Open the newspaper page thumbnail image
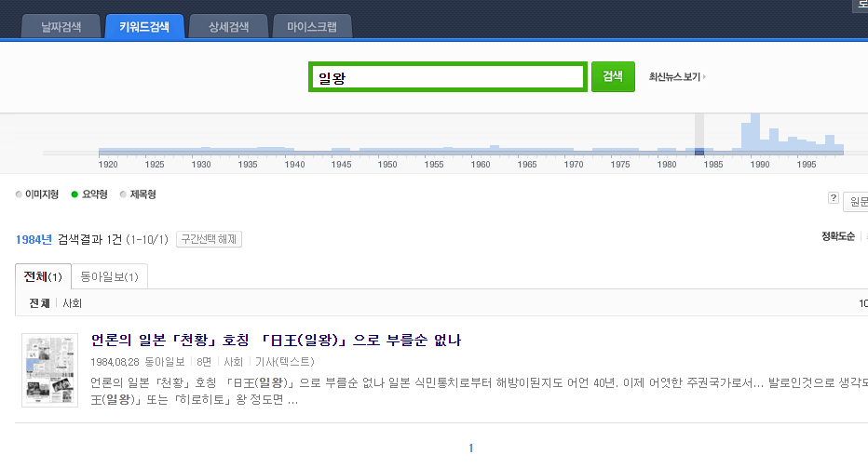Image resolution: width=868 pixels, height=468 pixels. (49, 369)
